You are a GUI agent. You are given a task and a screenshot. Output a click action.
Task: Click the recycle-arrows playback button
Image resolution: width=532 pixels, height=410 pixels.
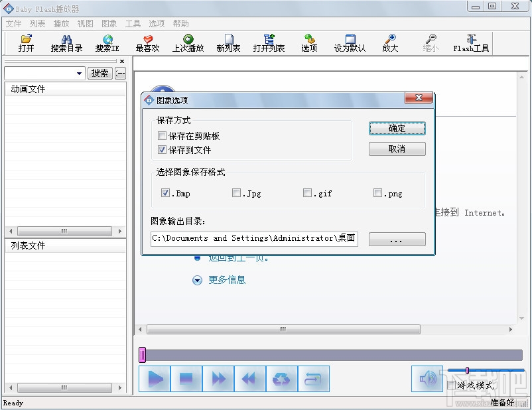pyautogui.click(x=282, y=378)
